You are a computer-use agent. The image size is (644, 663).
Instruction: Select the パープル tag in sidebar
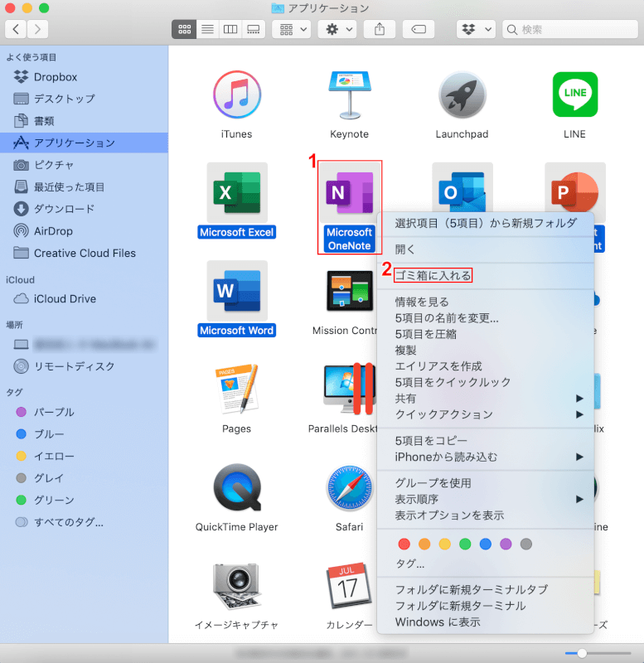click(85, 412)
